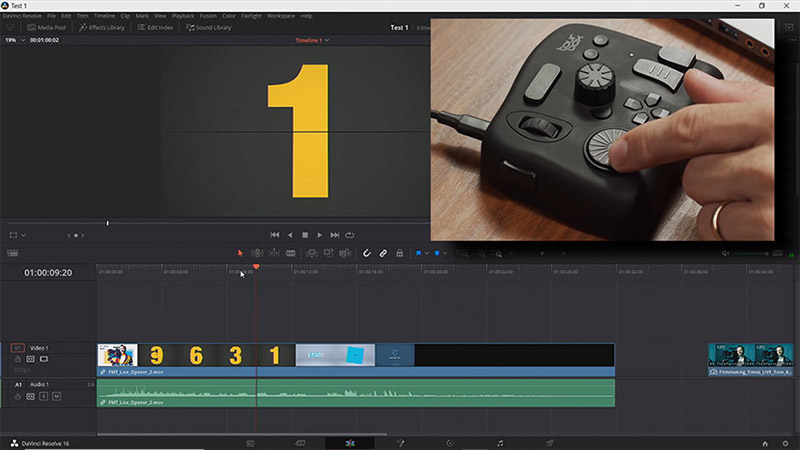Toggle the Linked Selection chain icon
The width and height of the screenshot is (800, 450).
point(382,253)
